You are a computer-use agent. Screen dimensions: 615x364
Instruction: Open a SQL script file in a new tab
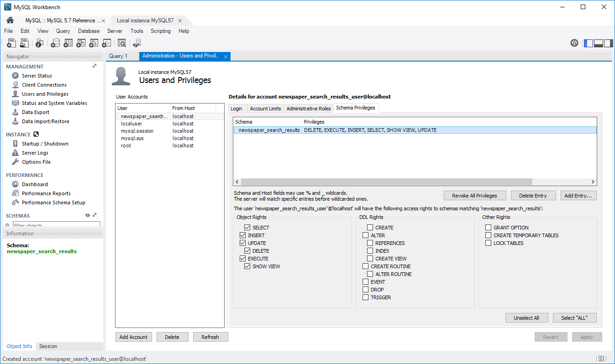point(24,42)
